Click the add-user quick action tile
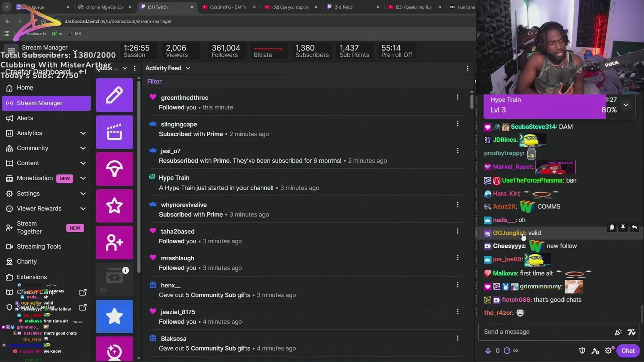Screen dimensions: 644x362 [x=114, y=243]
